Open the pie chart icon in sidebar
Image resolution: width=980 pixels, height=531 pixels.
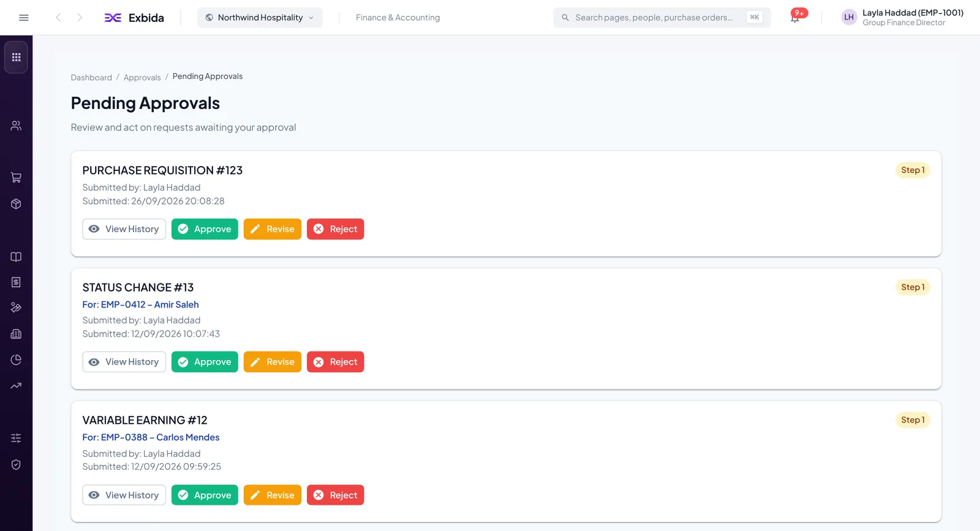[17, 360]
